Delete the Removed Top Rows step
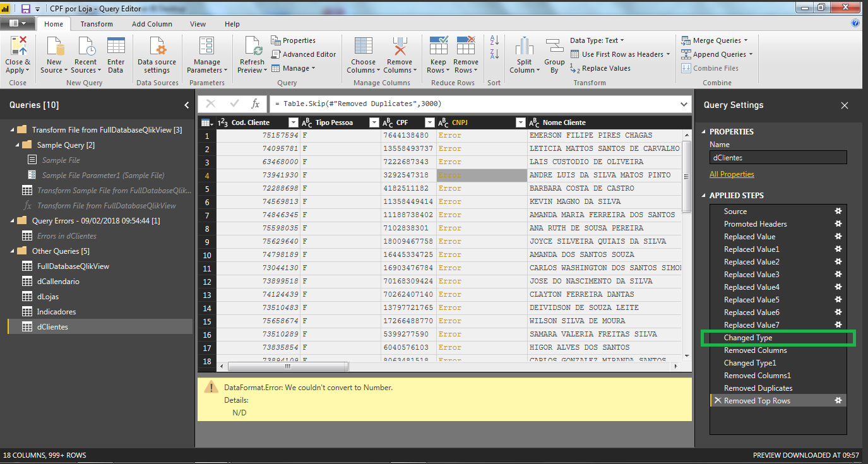This screenshot has width=868, height=464. tap(717, 401)
